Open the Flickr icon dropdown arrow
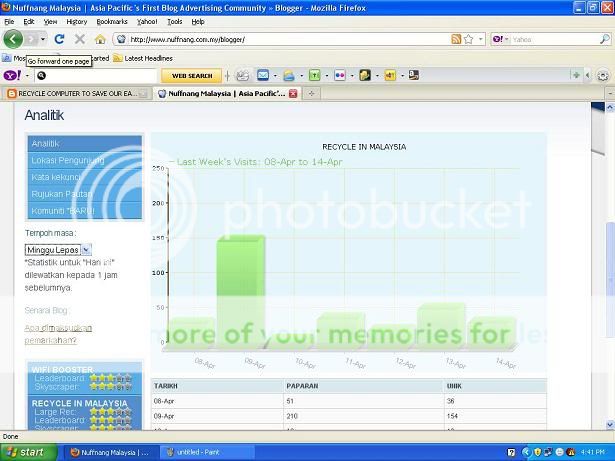Image resolution: width=615 pixels, height=461 pixels. tap(352, 75)
